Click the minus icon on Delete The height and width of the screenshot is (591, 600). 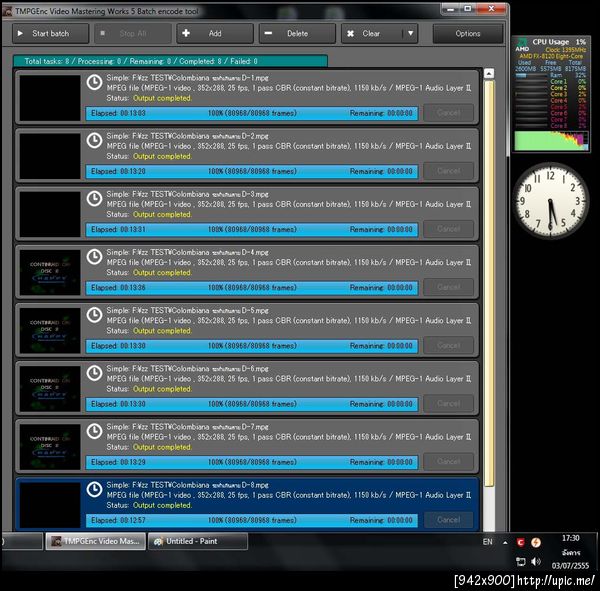pyautogui.click(x=268, y=33)
